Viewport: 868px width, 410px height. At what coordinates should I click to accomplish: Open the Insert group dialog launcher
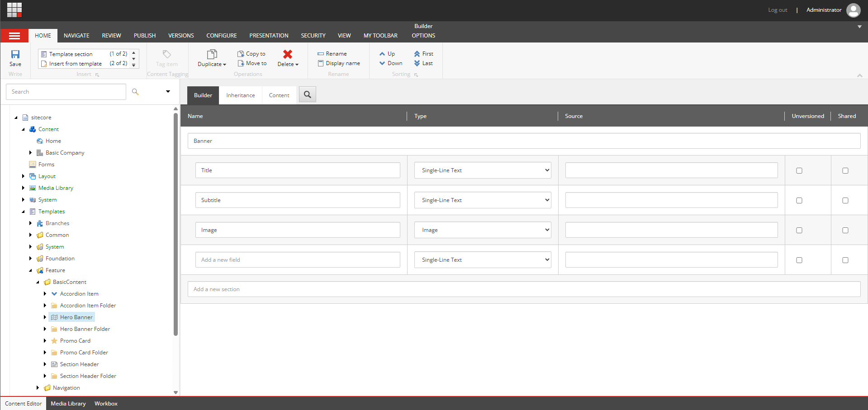[97, 75]
